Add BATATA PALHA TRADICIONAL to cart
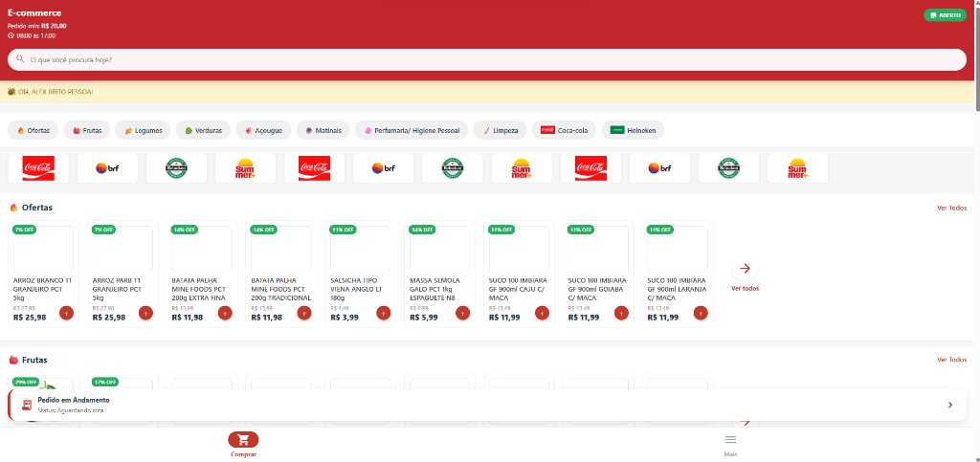Screen dimensions: 980x462 (304, 313)
